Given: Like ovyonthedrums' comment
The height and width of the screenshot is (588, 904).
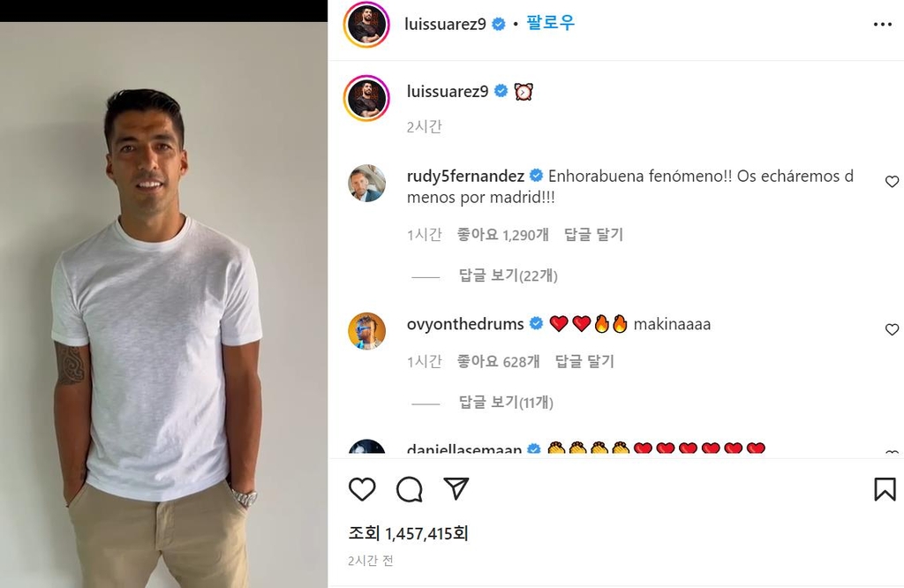Looking at the screenshot, I should pos(892,329).
